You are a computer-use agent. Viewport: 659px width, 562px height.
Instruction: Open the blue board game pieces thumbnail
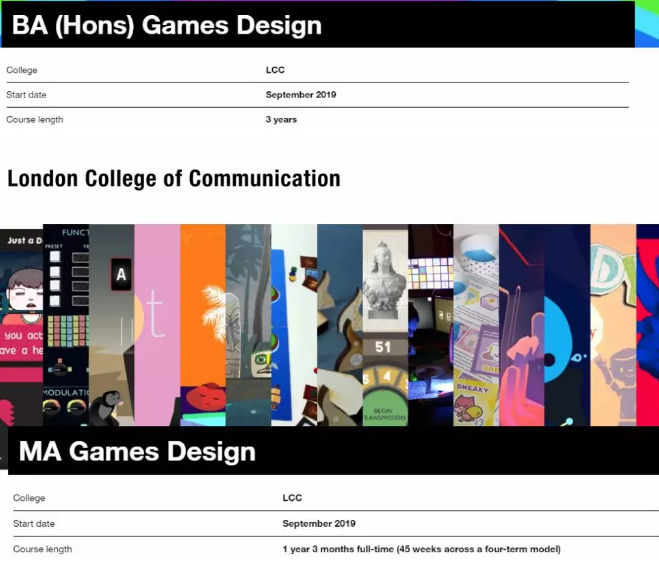[x=294, y=325]
